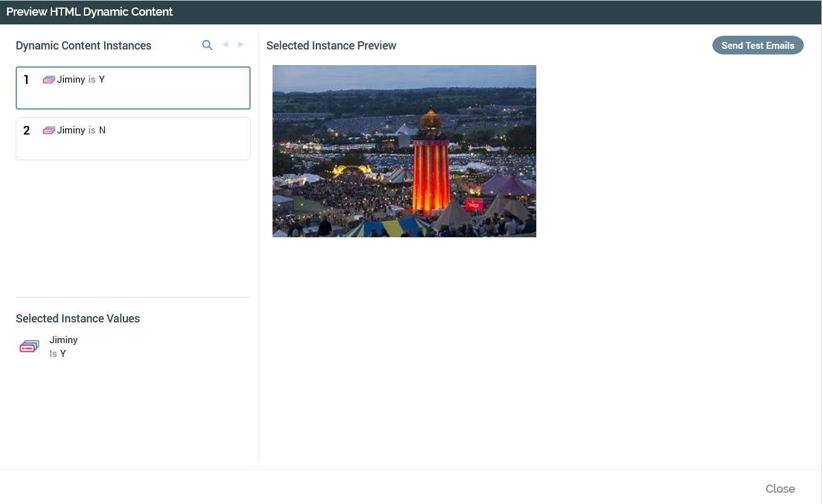Click the Selected Instance Preview heading
This screenshot has height=504, width=822.
331,46
